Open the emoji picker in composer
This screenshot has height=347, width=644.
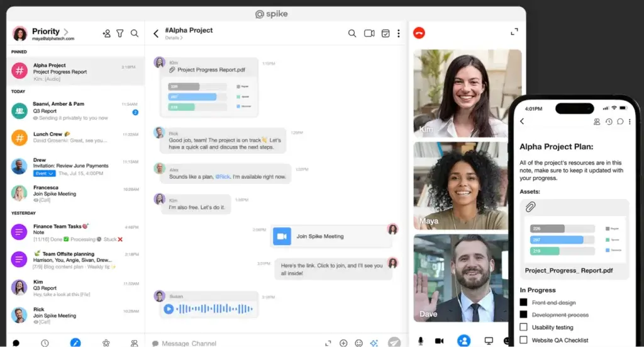pos(358,343)
